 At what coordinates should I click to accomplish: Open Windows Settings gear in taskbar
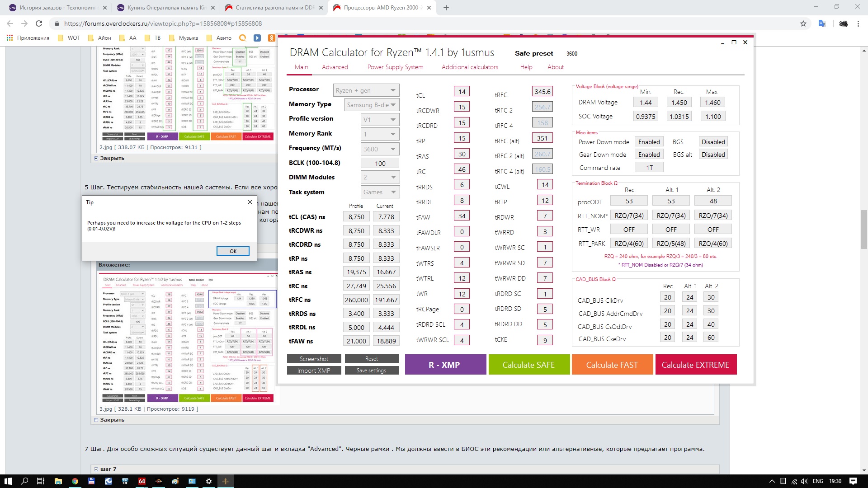click(209, 481)
